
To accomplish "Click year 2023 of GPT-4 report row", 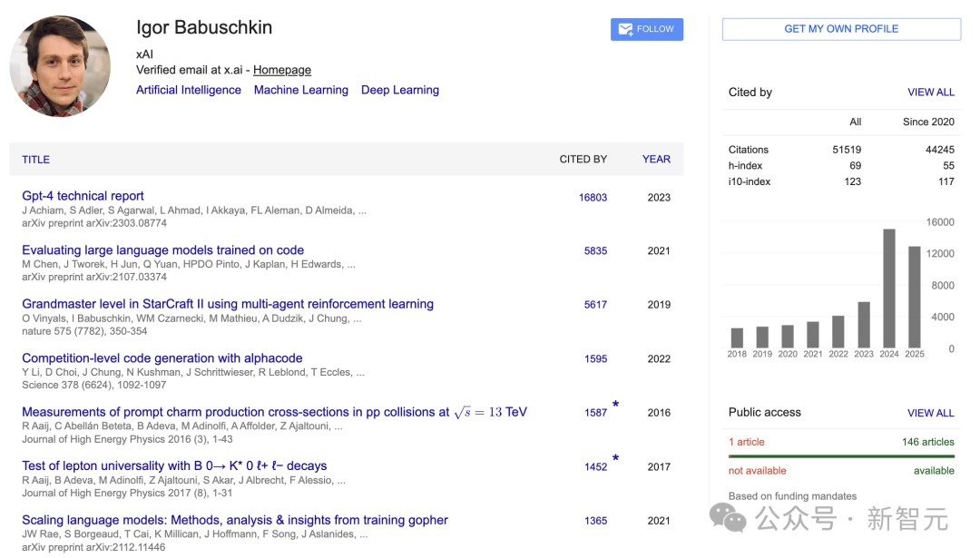I will coord(659,198).
